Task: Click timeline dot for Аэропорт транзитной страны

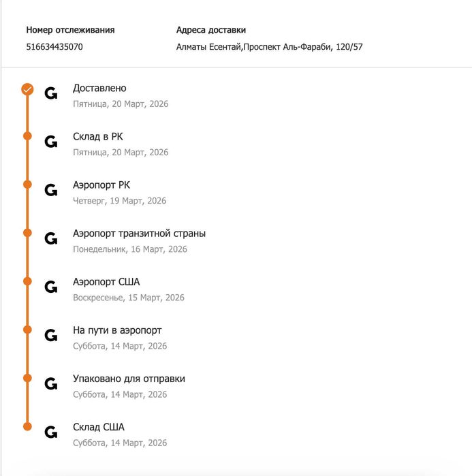Action: (27, 233)
